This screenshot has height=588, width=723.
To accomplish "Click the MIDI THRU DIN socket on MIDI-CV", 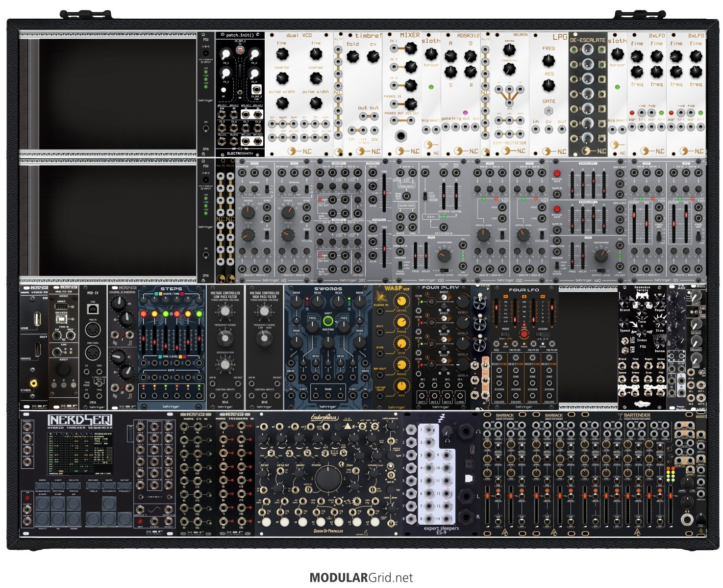I will coord(92,353).
